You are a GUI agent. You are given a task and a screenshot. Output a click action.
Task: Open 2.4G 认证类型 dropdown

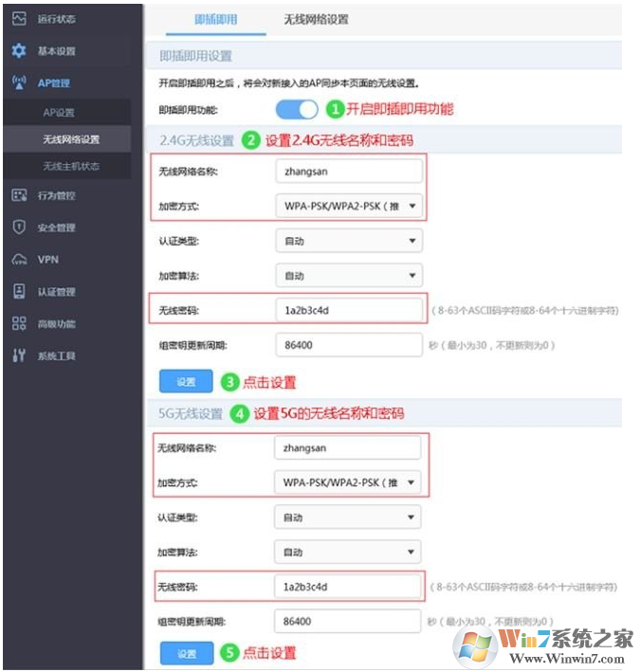pos(349,241)
